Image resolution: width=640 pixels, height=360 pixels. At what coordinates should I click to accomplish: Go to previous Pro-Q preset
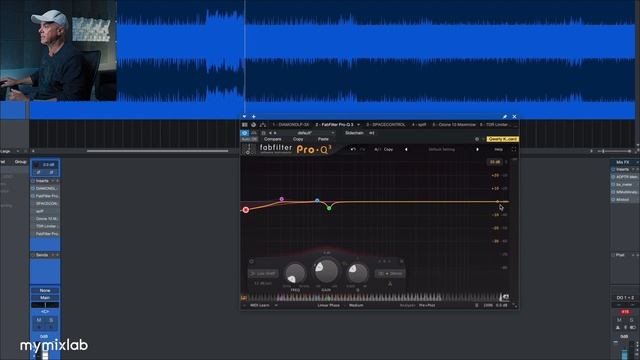[406, 149]
